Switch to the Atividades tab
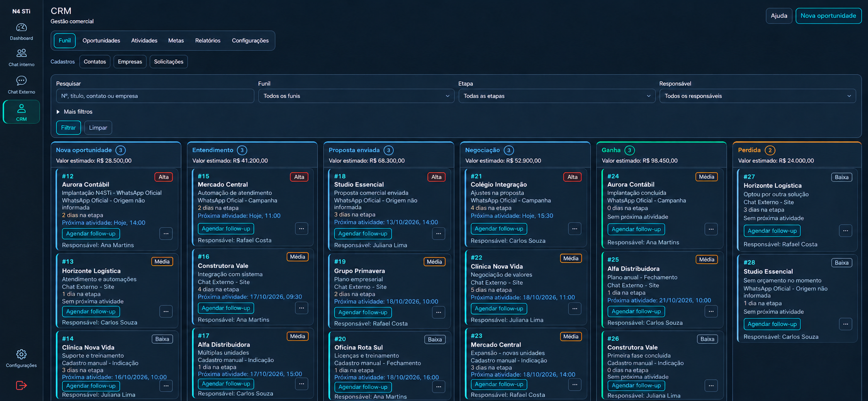 click(144, 40)
